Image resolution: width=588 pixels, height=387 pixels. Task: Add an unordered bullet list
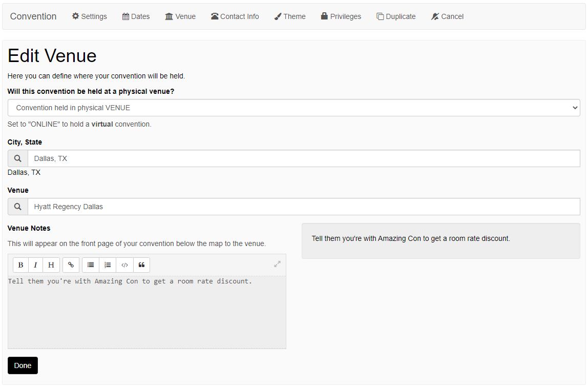point(91,265)
